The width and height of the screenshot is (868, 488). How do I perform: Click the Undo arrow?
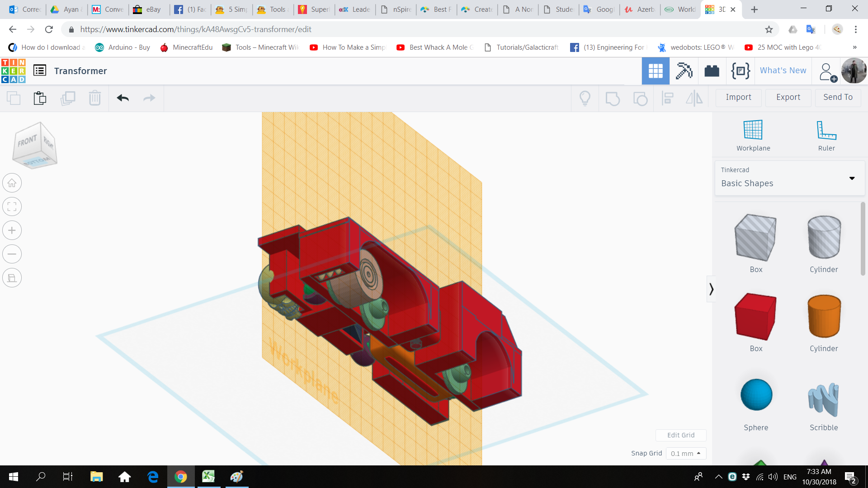coord(123,98)
